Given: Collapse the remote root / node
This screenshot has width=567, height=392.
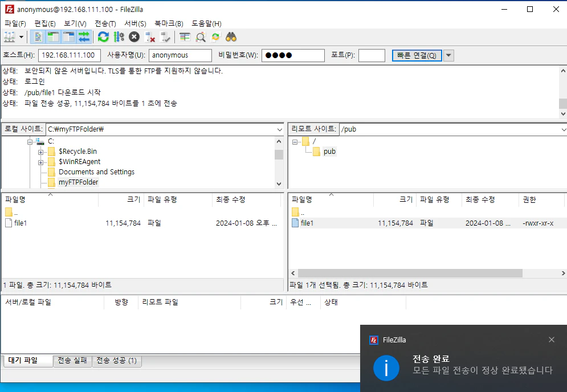Looking at the screenshot, I should point(295,142).
